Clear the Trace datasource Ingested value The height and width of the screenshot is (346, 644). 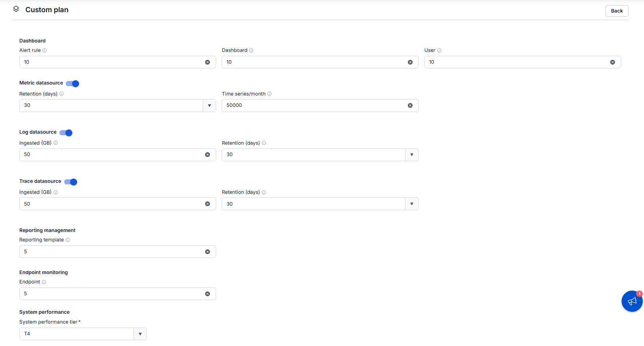tap(207, 204)
